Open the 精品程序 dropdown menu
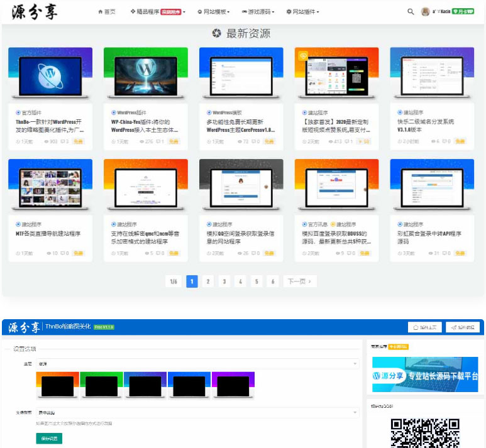Image resolution: width=486 pixels, height=448 pixels. click(157, 11)
